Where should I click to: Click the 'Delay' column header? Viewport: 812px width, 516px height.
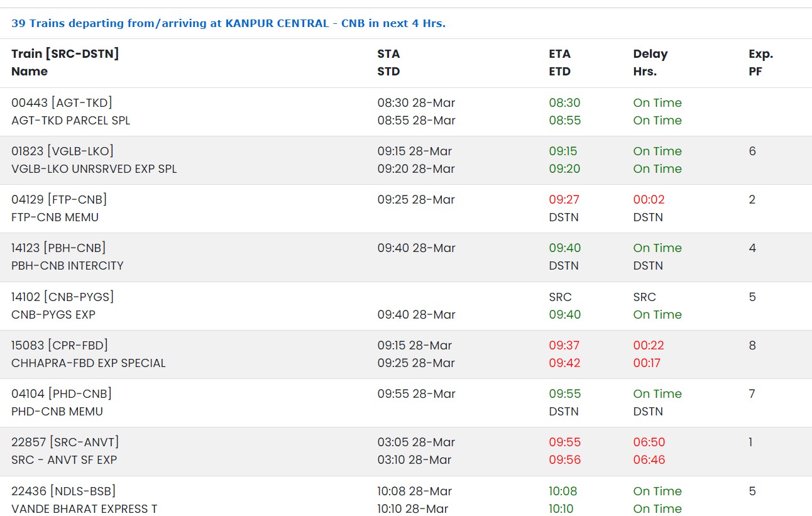coord(650,54)
